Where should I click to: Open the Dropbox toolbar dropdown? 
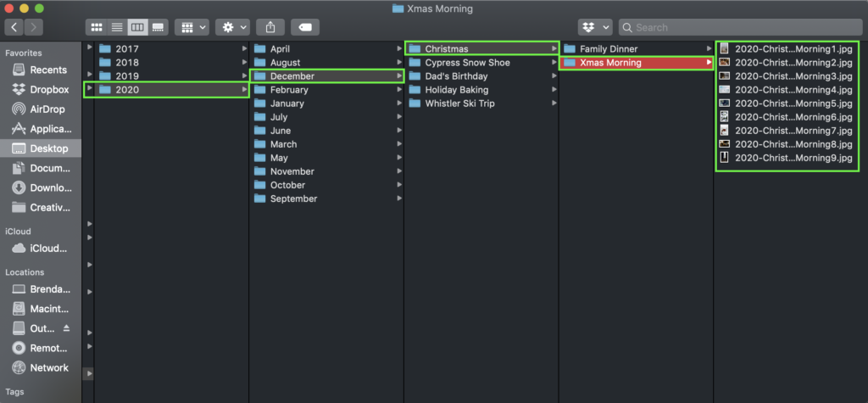(595, 27)
